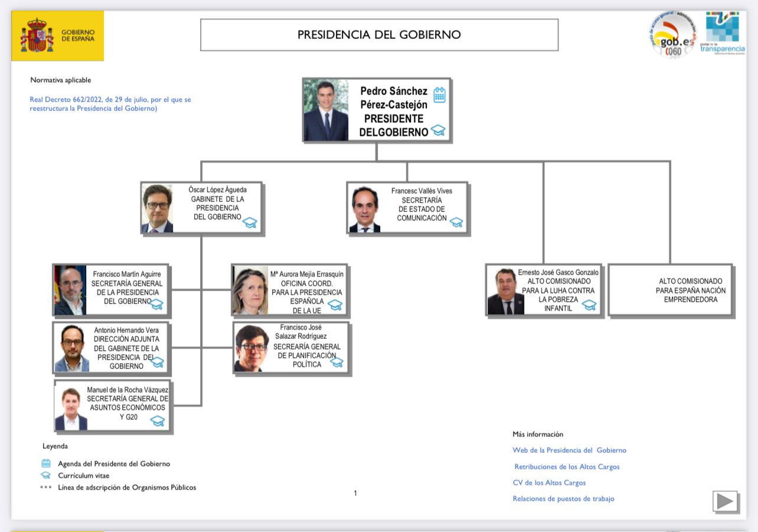Image resolution: width=758 pixels, height=532 pixels.
Task: Open Francisco Martín Aguirre's CV icon
Action: [x=156, y=305]
